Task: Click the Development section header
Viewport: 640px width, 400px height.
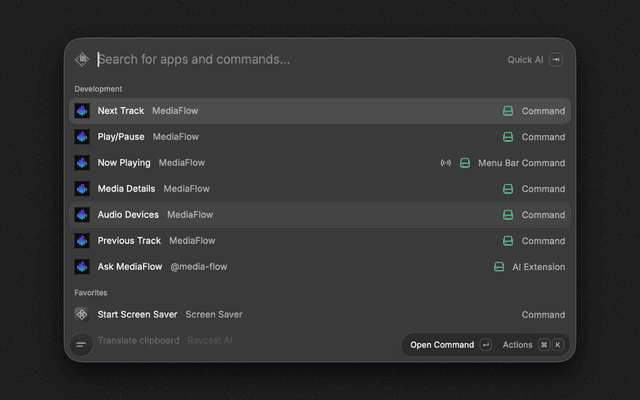Action: pyautogui.click(x=98, y=89)
